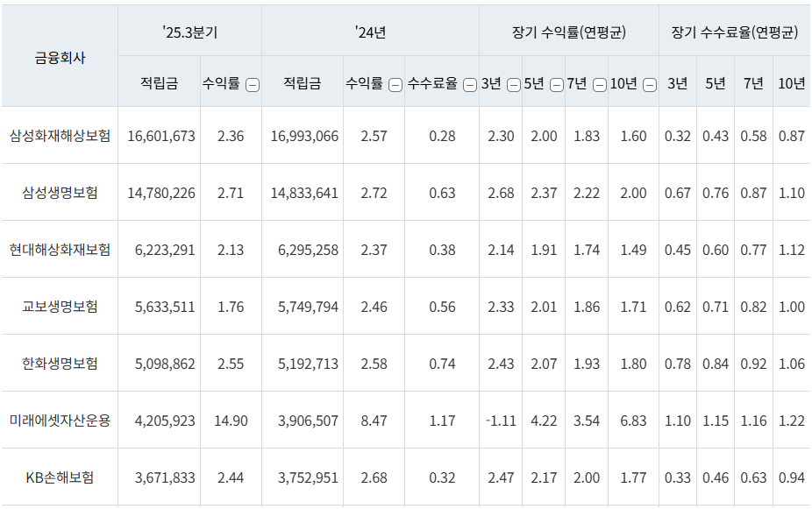
Task: Click the value 16,993,066
Action: (x=304, y=136)
